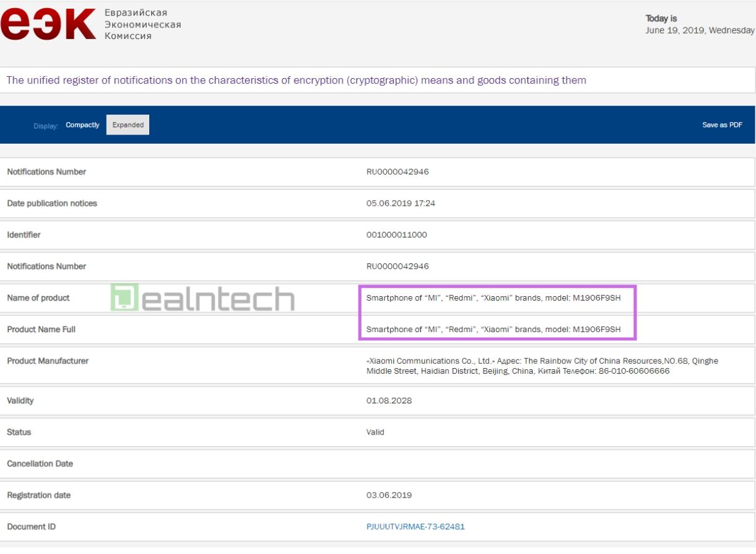Click the Product Manufacturer label
Image resolution: width=756 pixels, height=554 pixels.
(48, 361)
